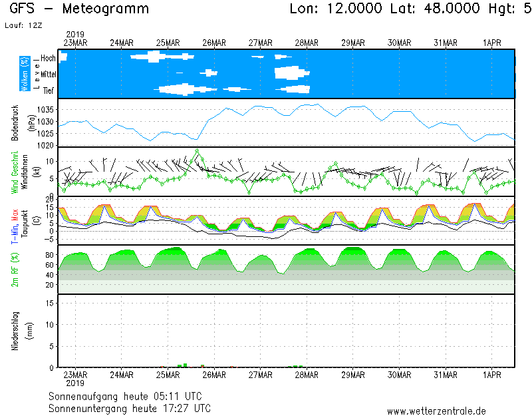Click the blue Wolken (%) label box
Screen dimensions: 532x416
point(25,74)
